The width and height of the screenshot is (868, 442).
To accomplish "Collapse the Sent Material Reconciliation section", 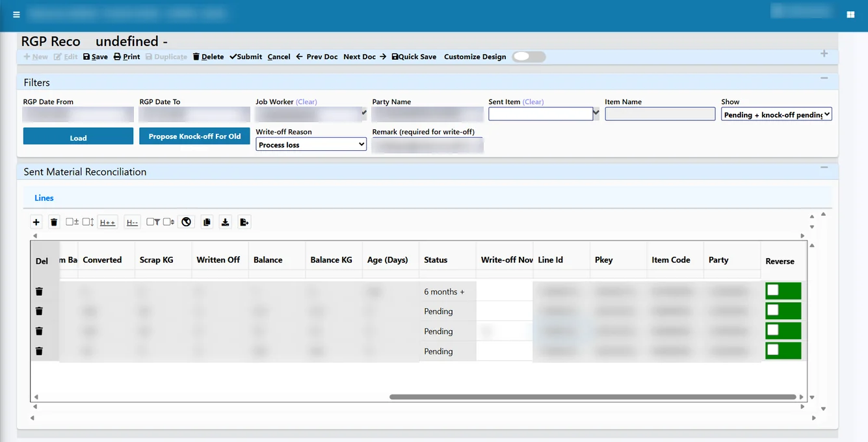I will click(824, 168).
